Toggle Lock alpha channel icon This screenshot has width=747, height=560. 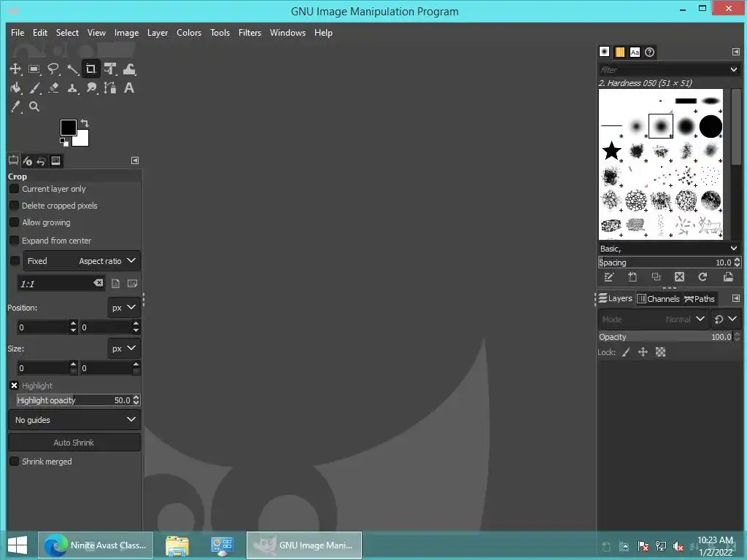click(661, 352)
